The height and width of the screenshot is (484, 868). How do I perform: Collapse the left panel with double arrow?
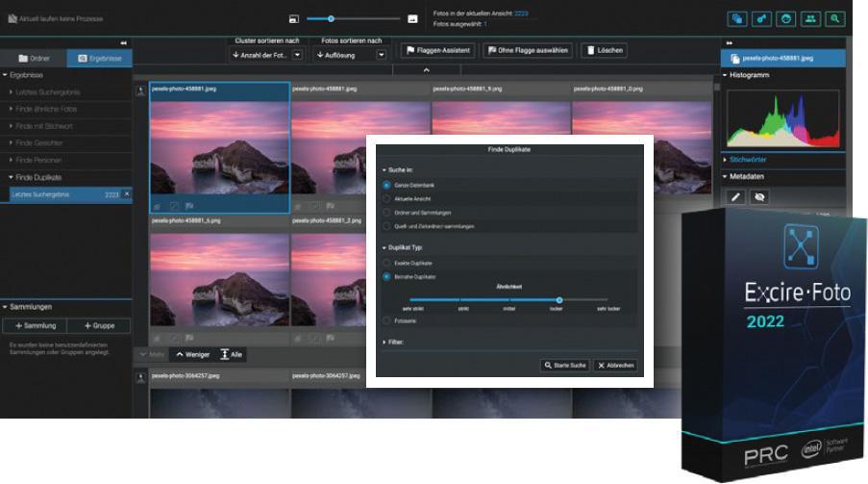(x=123, y=42)
